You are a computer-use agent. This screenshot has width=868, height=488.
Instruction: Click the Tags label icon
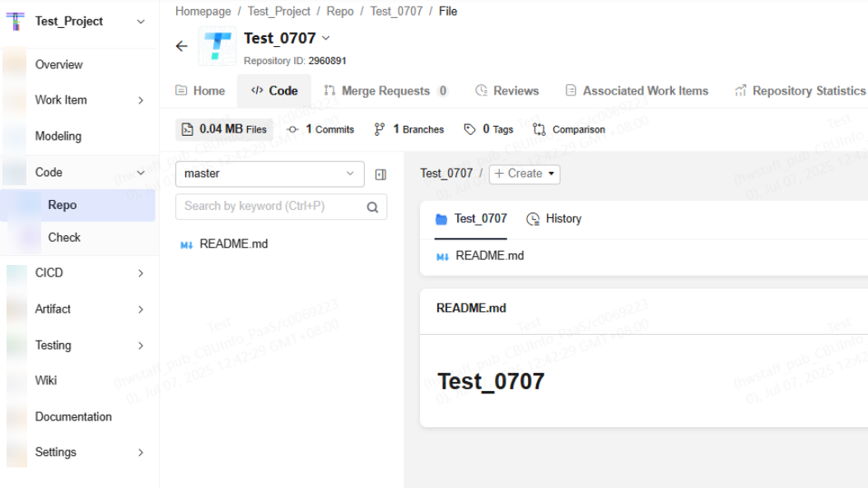[x=469, y=129]
